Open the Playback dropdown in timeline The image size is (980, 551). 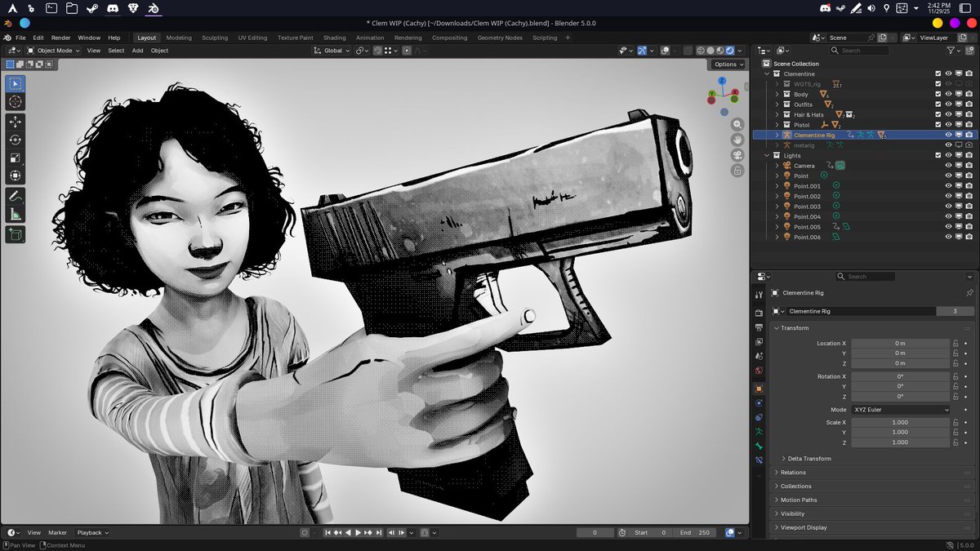pyautogui.click(x=92, y=532)
